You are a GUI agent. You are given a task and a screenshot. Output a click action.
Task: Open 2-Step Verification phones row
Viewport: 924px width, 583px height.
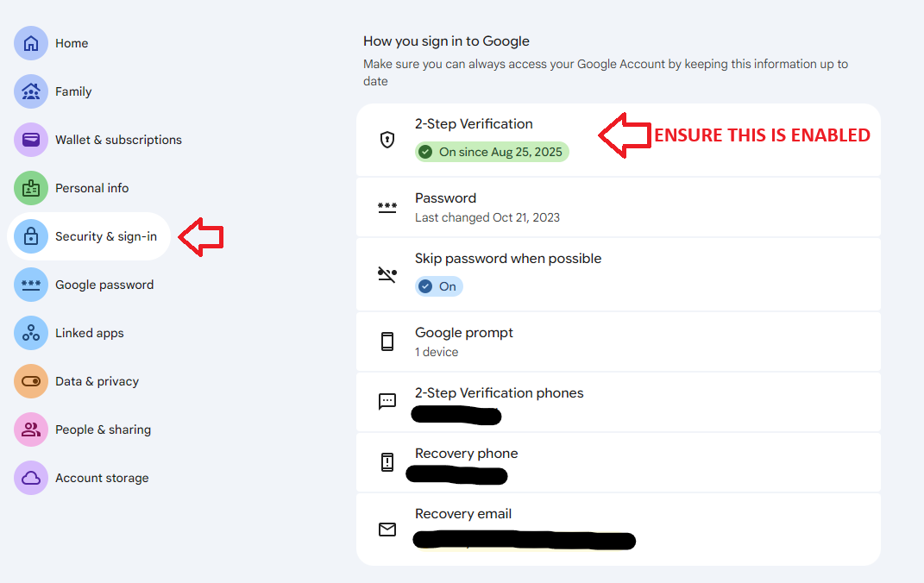tap(619, 402)
